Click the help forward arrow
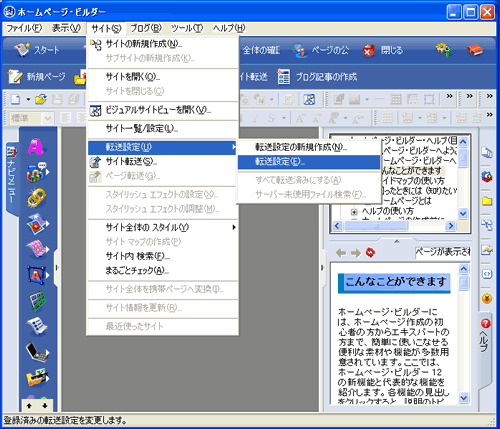 click(x=356, y=253)
